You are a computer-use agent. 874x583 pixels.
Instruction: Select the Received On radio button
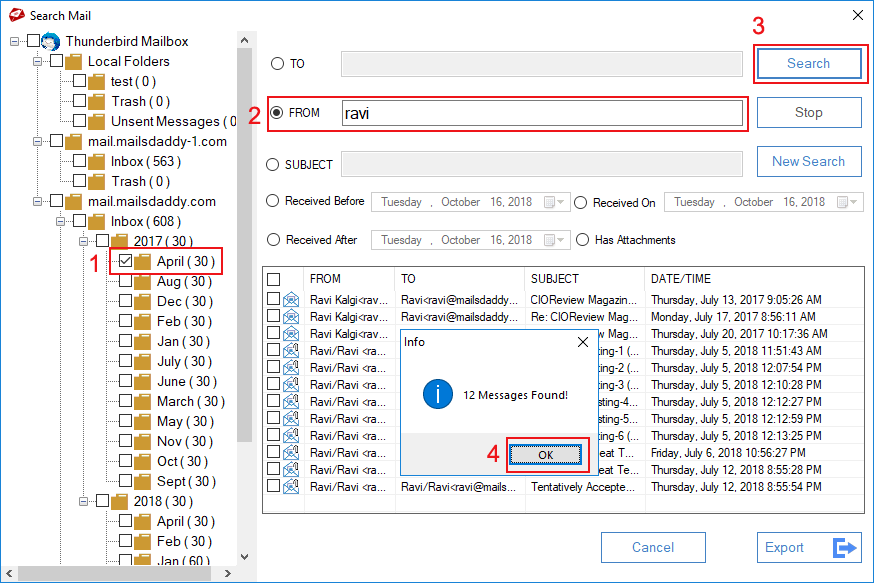click(x=580, y=203)
